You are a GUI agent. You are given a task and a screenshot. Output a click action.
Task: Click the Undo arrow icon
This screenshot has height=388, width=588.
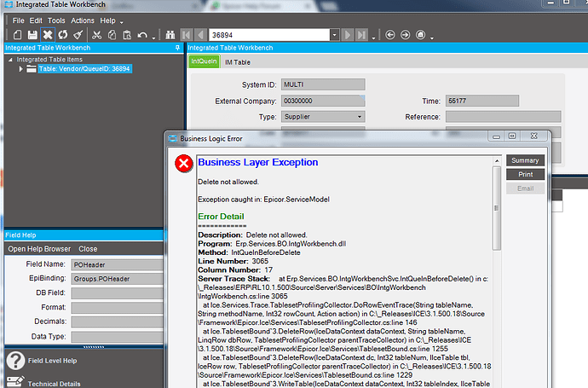pyautogui.click(x=142, y=35)
